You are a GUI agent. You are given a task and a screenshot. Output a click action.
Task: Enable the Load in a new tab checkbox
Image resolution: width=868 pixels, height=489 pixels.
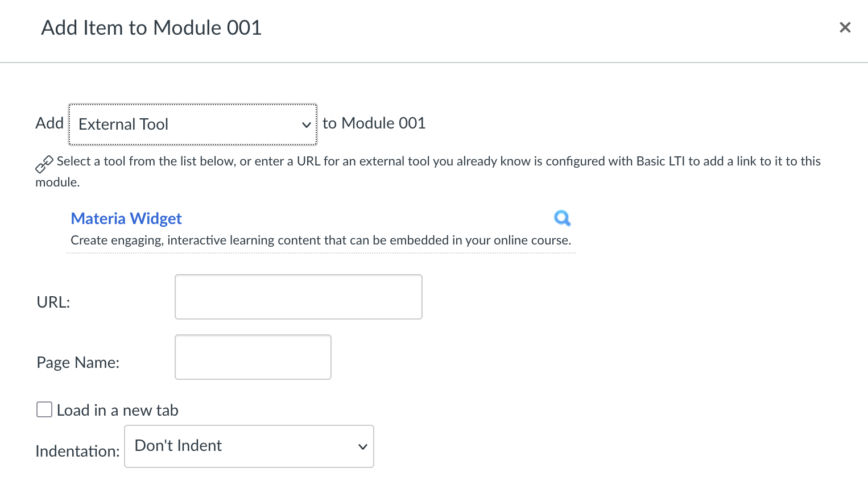[x=44, y=409]
